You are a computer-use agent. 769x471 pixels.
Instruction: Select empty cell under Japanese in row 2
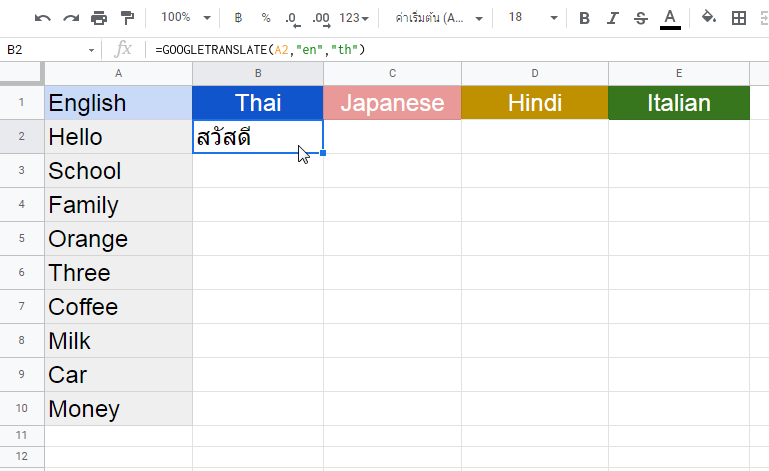pyautogui.click(x=392, y=136)
